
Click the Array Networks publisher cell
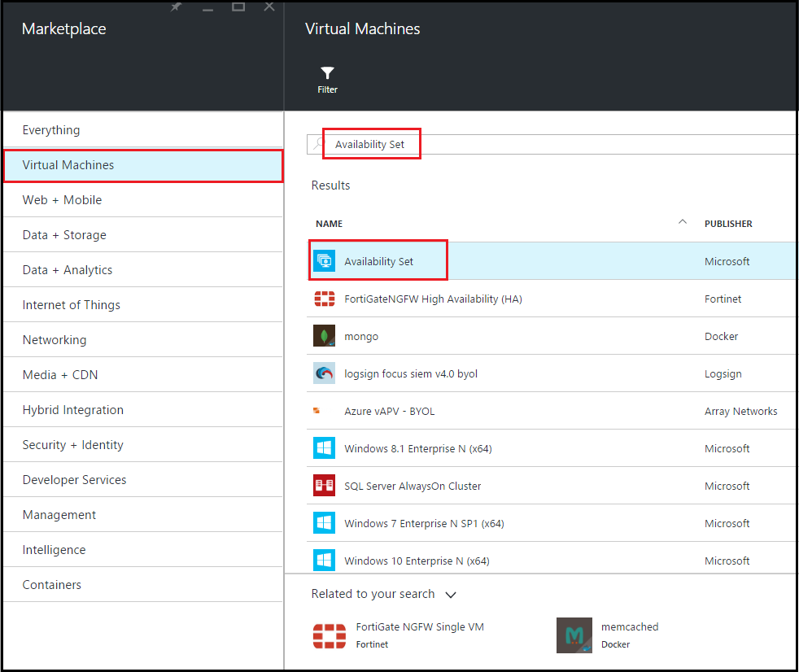point(741,411)
